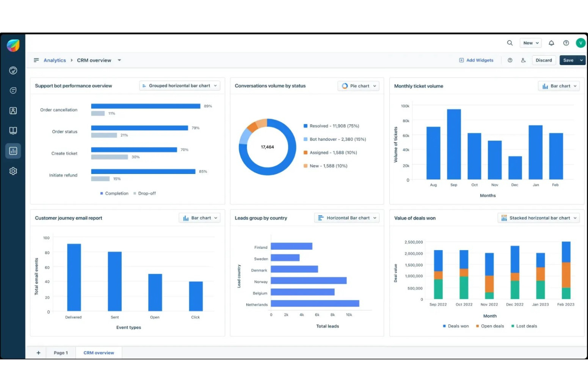Open the knowledge base book icon

pos(13,131)
